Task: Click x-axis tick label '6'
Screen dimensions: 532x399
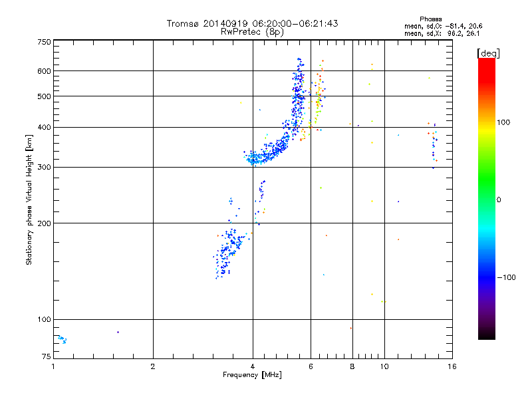Action: click(311, 366)
